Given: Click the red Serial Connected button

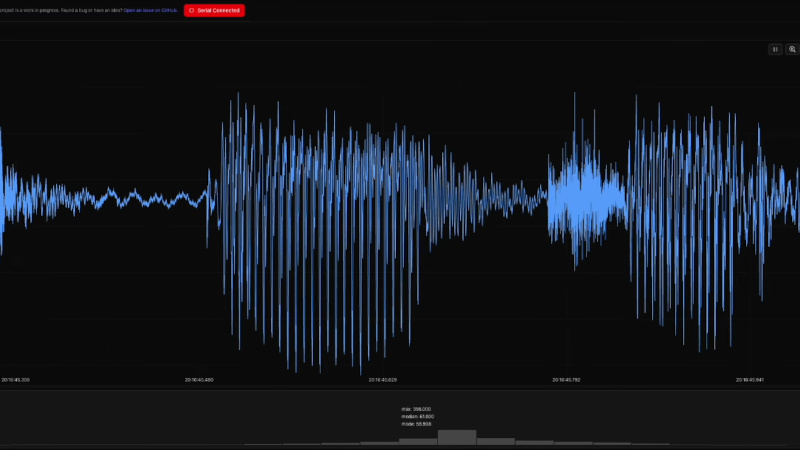Looking at the screenshot, I should tap(214, 10).
